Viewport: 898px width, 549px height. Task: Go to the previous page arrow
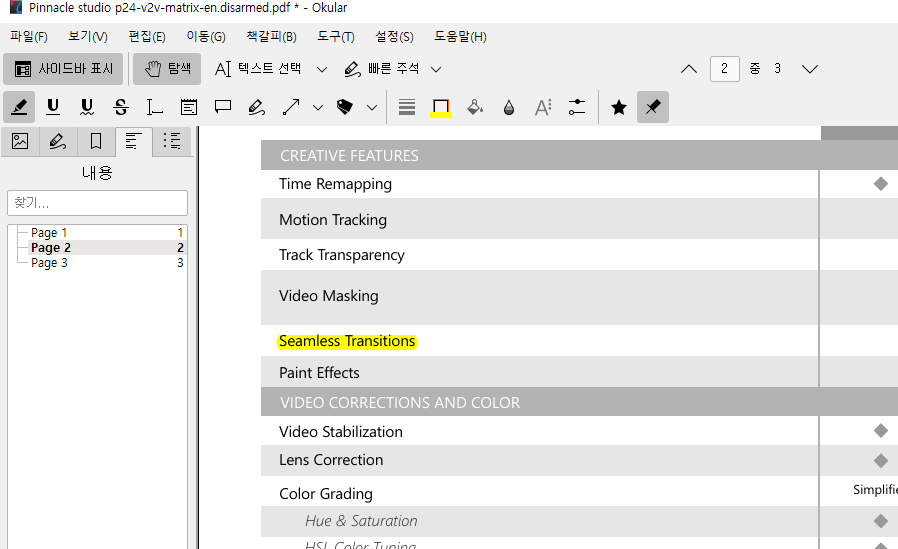[689, 69]
